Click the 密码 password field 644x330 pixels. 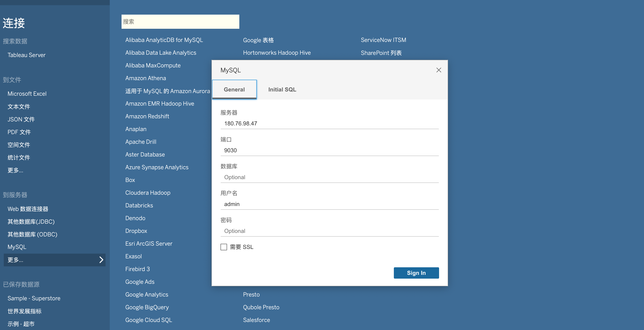pos(330,231)
